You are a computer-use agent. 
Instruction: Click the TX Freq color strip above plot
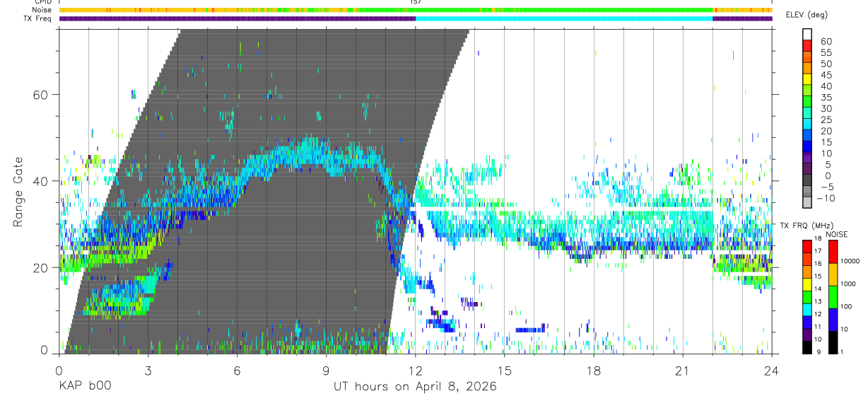(x=416, y=18)
